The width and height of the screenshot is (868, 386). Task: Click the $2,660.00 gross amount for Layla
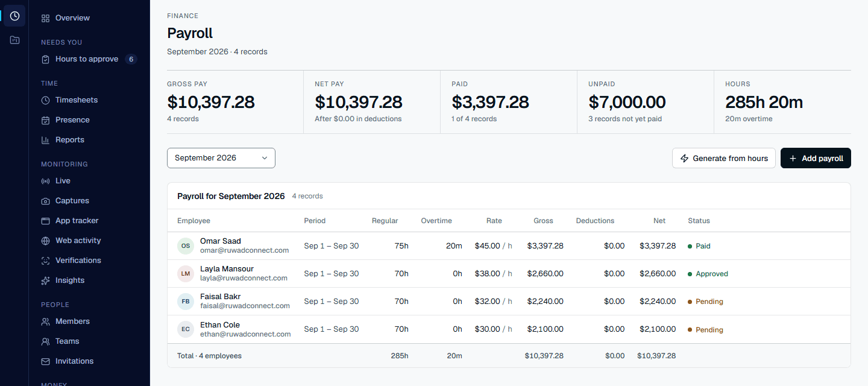(x=546, y=274)
